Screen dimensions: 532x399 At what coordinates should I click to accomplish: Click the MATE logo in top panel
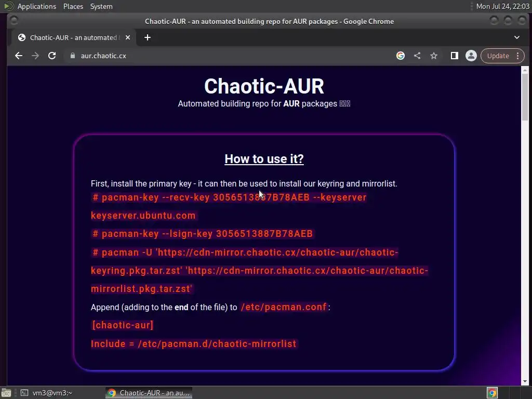click(8, 6)
